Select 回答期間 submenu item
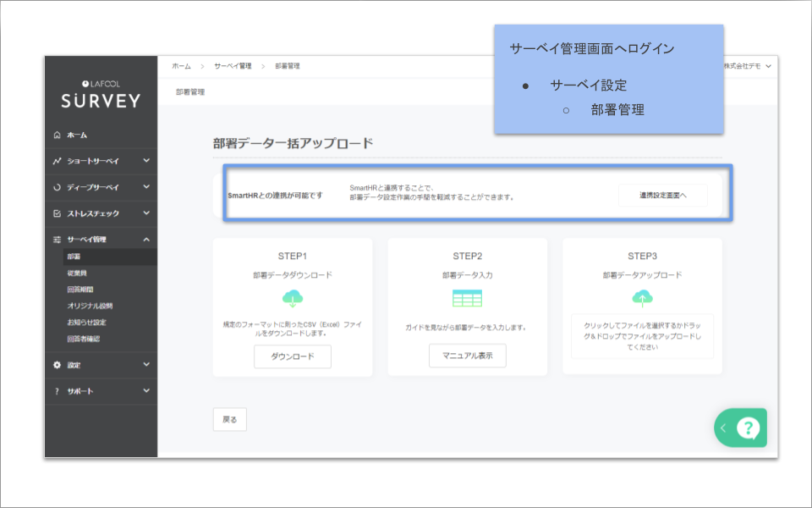 (80, 290)
